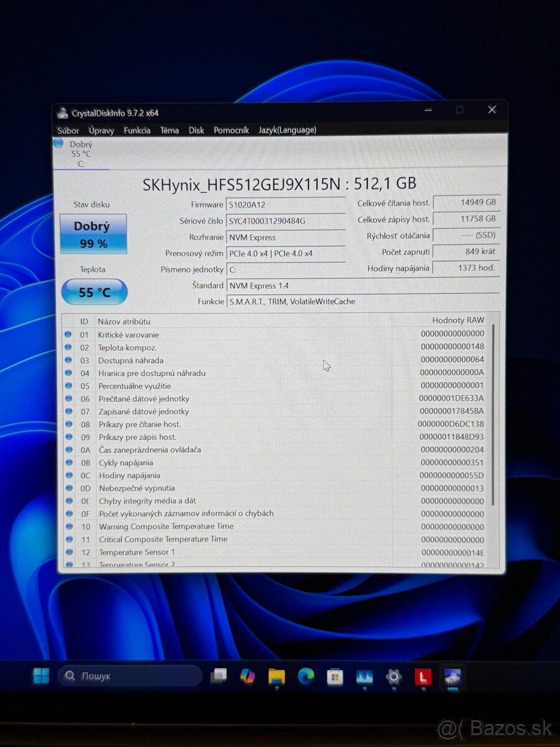Screen dimensions: 560x747
Task: Select the C: drive indicator showing Dobrý 55 °C
Action: [81, 153]
